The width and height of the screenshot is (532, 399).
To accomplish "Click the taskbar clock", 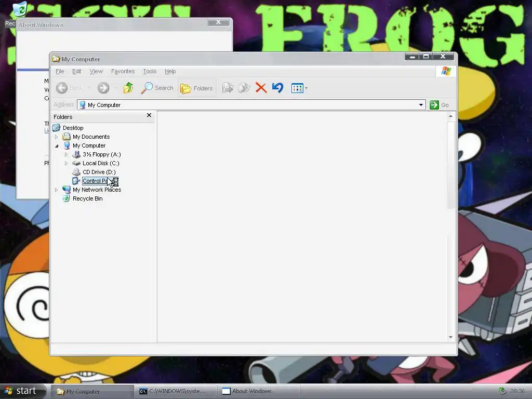I will point(517,391).
